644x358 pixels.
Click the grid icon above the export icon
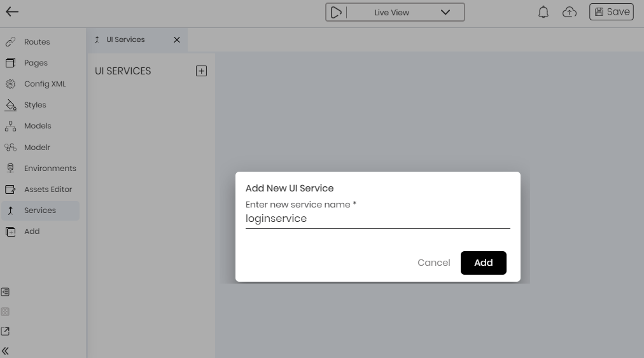pyautogui.click(x=5, y=312)
